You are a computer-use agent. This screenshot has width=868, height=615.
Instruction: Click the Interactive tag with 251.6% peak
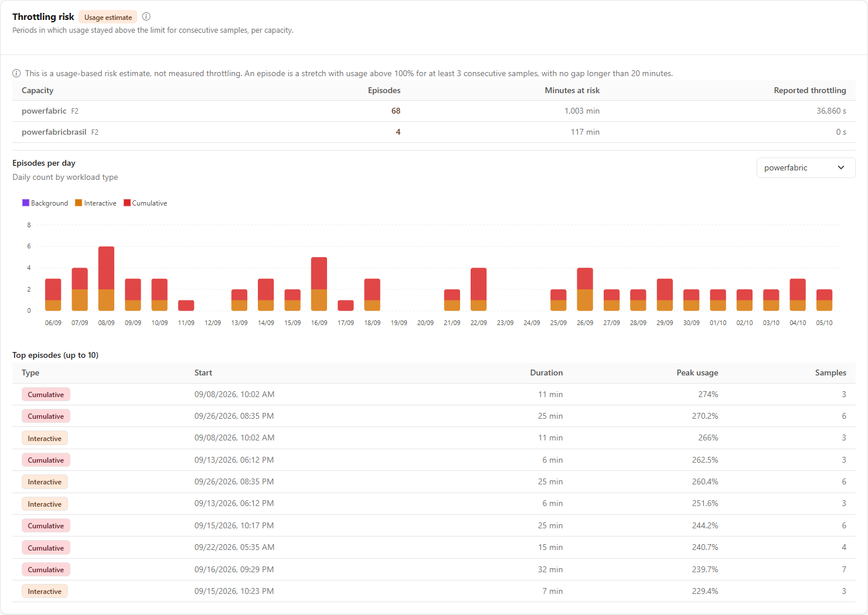pos(45,504)
